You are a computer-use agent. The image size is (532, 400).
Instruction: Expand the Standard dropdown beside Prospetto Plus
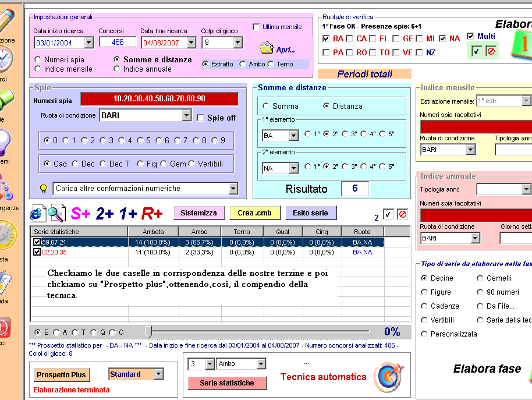point(159,374)
